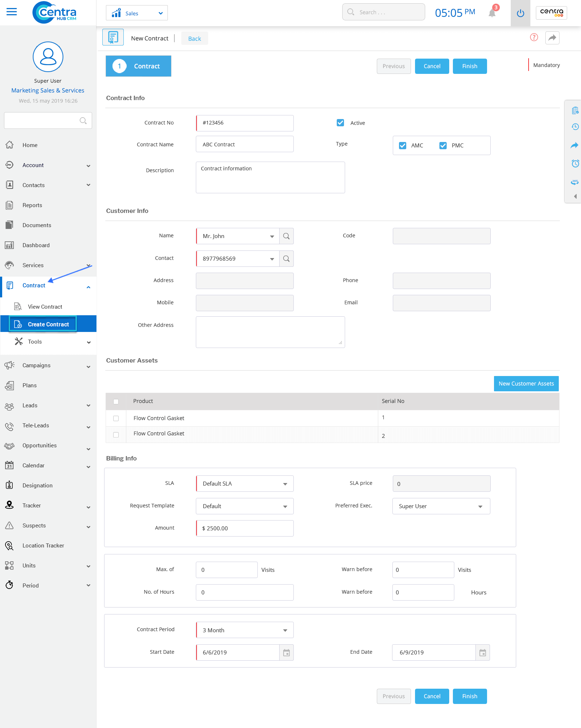Select the Contract step 1 tab

(x=138, y=66)
